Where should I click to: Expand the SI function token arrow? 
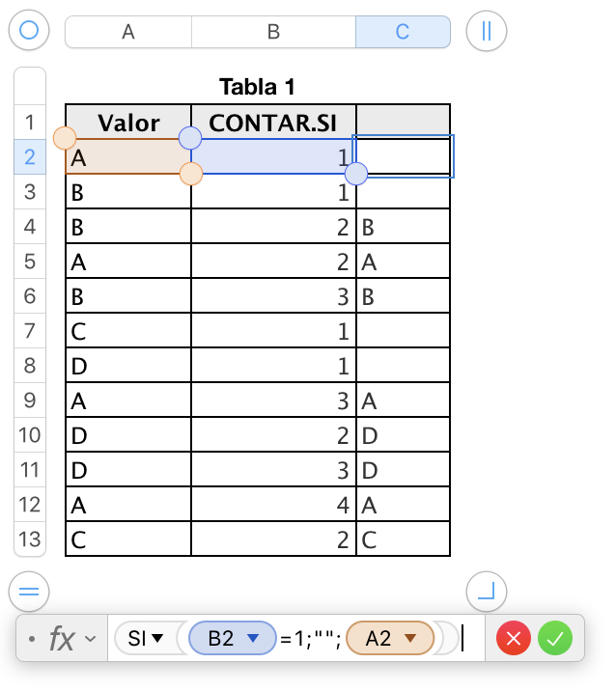[157, 638]
